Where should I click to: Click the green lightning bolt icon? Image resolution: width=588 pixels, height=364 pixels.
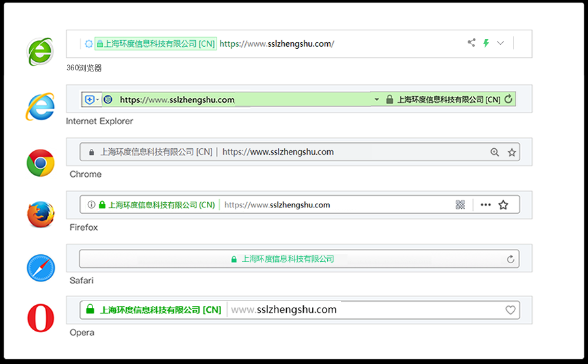point(486,43)
